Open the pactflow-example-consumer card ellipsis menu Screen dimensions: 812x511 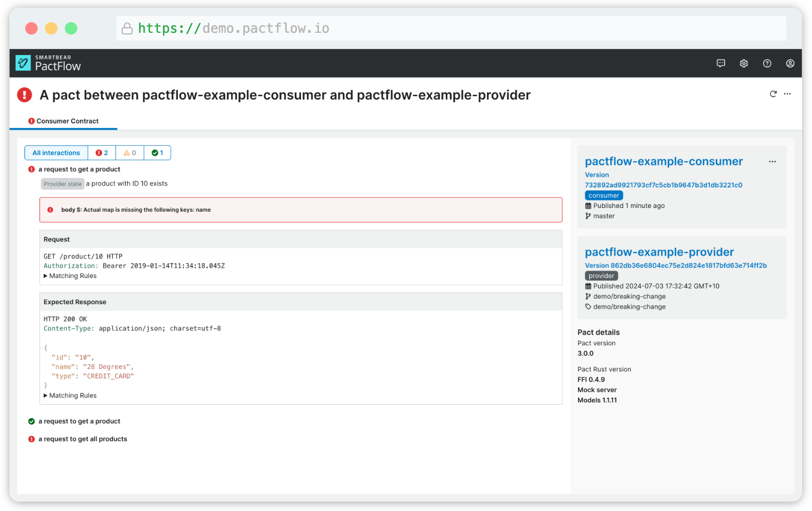click(773, 162)
